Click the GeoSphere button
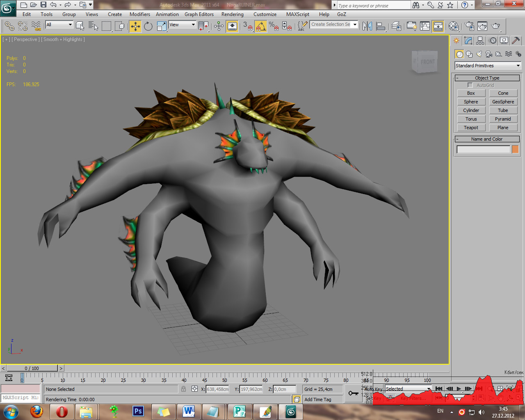The image size is (525, 420). (503, 102)
